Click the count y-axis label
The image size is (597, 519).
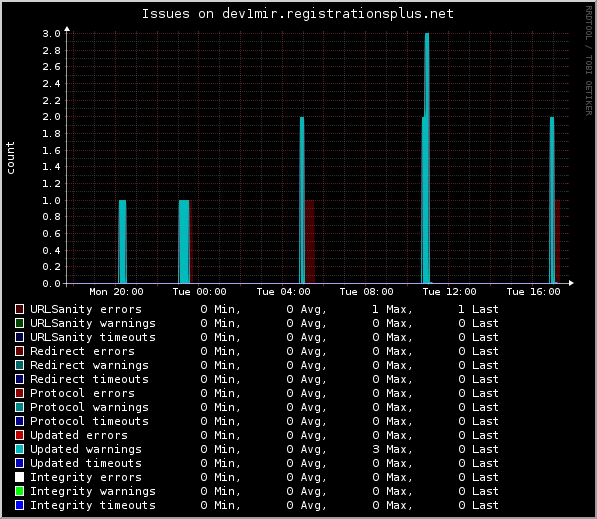tap(10, 158)
